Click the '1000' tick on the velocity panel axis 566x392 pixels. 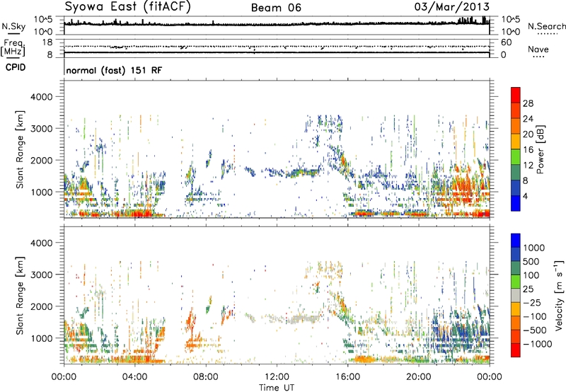click(41, 338)
